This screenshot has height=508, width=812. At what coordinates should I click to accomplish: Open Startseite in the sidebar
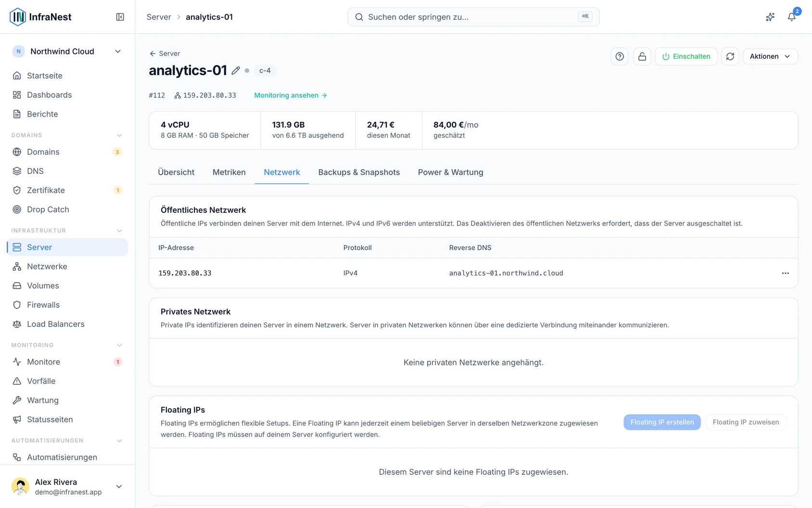coord(67,76)
